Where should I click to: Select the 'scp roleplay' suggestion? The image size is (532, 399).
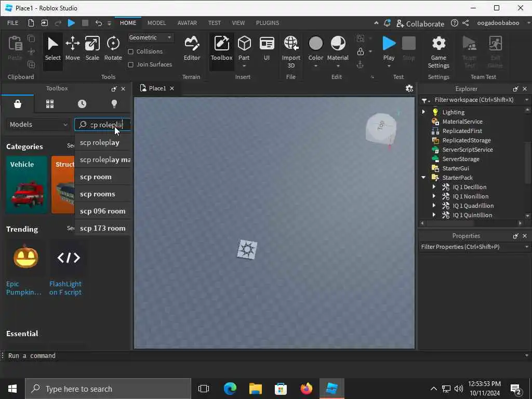click(102, 142)
